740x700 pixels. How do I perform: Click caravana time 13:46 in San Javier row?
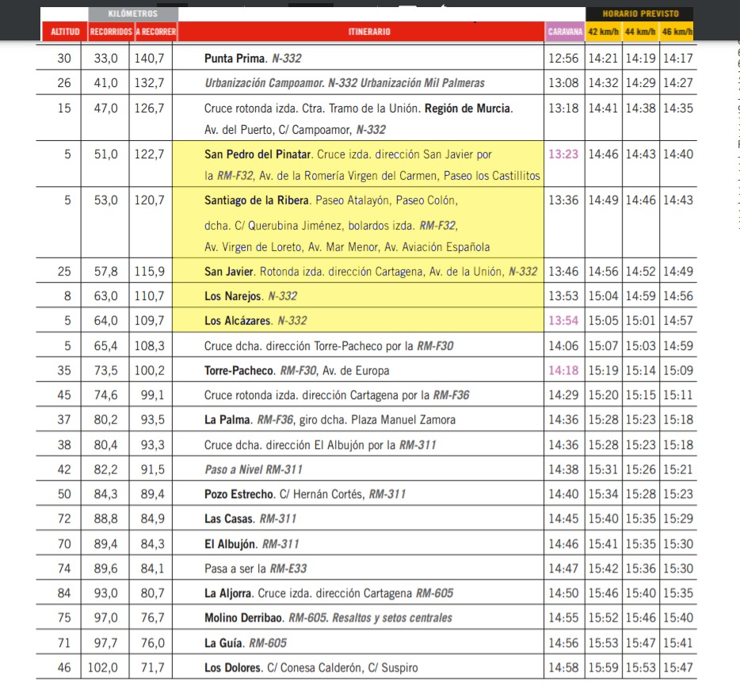(x=563, y=272)
